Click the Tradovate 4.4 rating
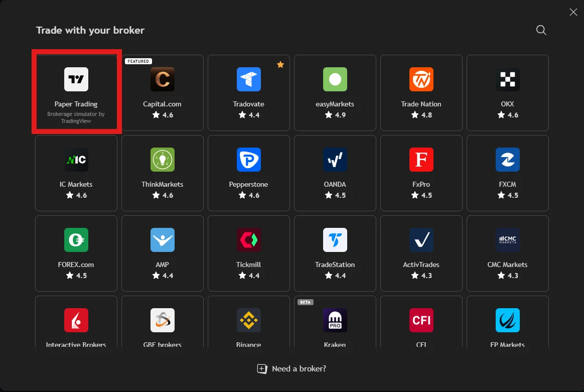The width and height of the screenshot is (584, 392). [249, 115]
